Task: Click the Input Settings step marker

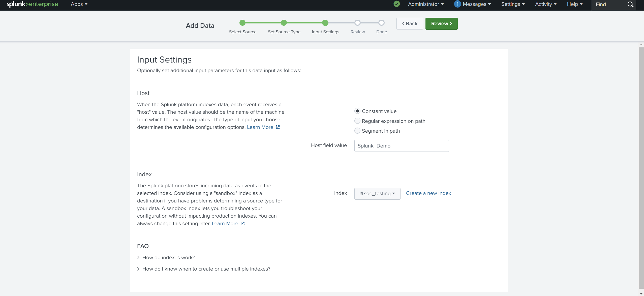Action: [325, 23]
